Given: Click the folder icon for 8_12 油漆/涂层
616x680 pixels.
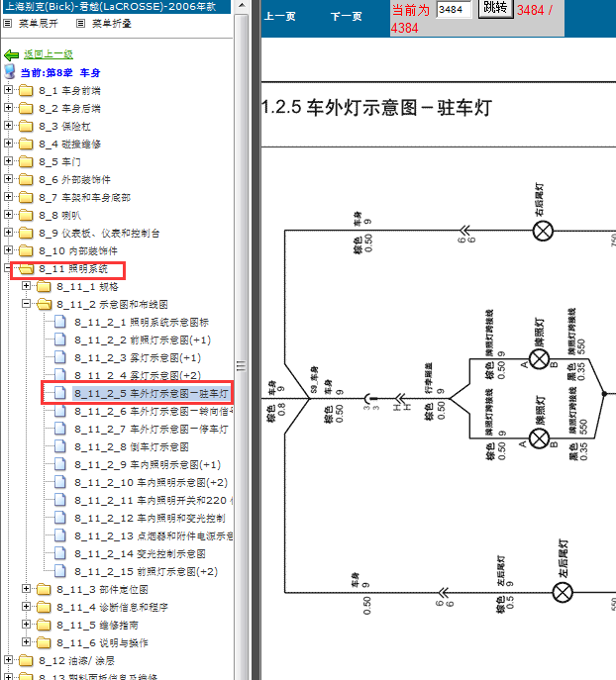Looking at the screenshot, I should point(26,660).
